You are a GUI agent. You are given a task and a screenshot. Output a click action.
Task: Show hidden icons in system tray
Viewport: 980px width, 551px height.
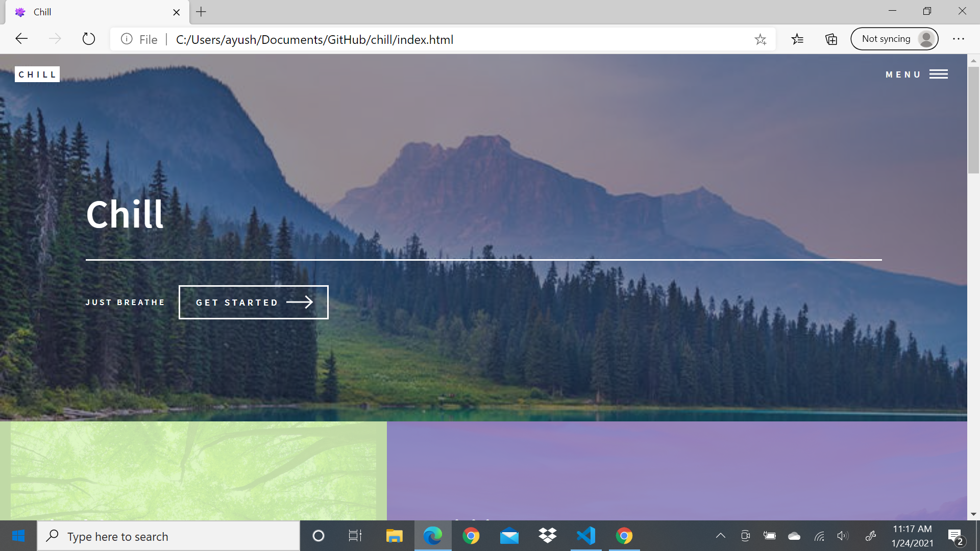click(720, 536)
